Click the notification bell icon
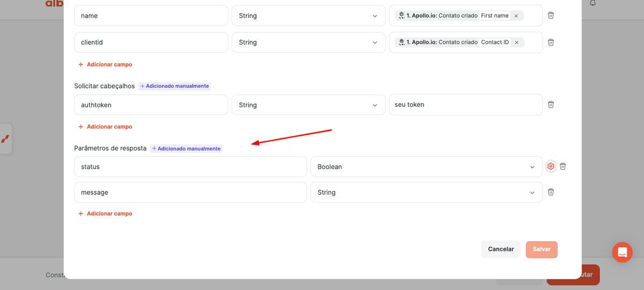 (x=593, y=3)
